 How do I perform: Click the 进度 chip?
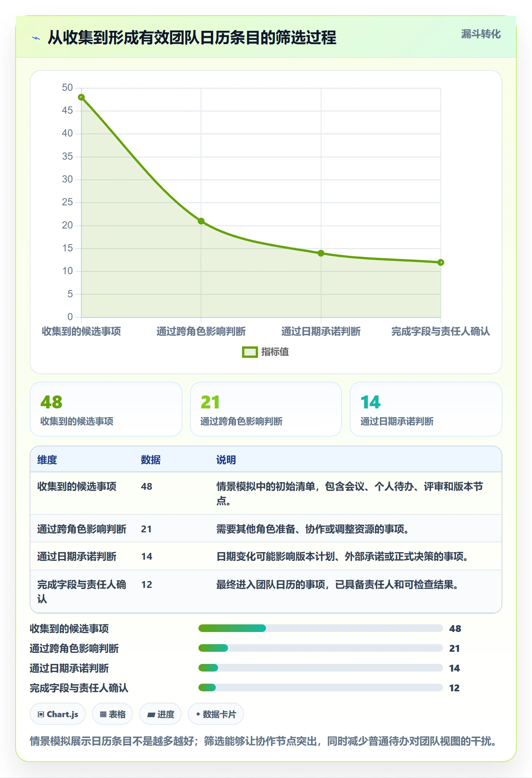click(x=160, y=714)
